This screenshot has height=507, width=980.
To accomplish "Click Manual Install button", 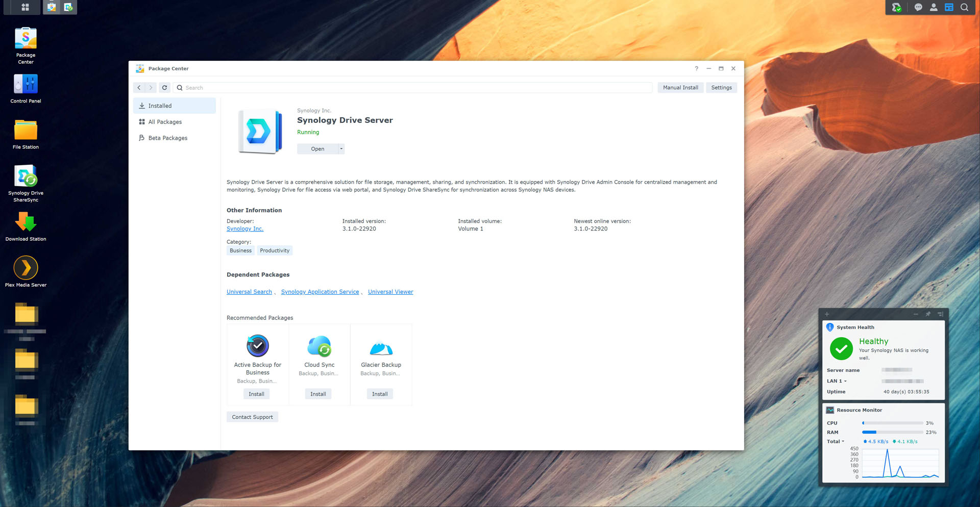I will (680, 88).
